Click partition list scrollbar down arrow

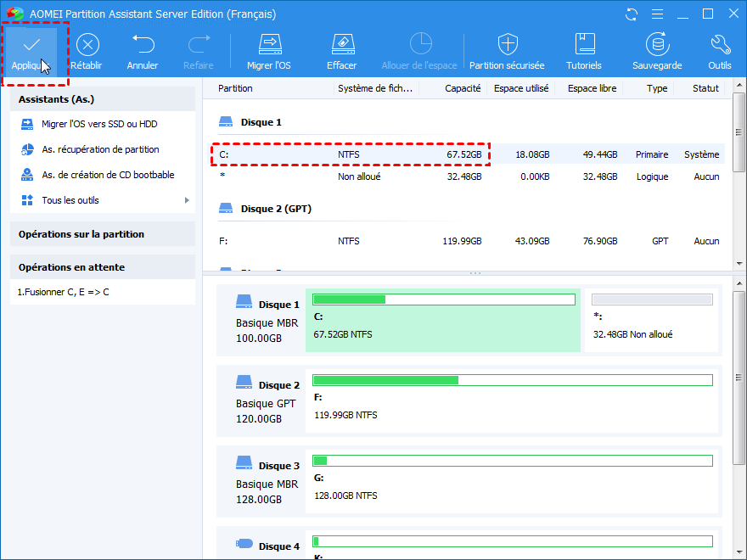point(739,263)
